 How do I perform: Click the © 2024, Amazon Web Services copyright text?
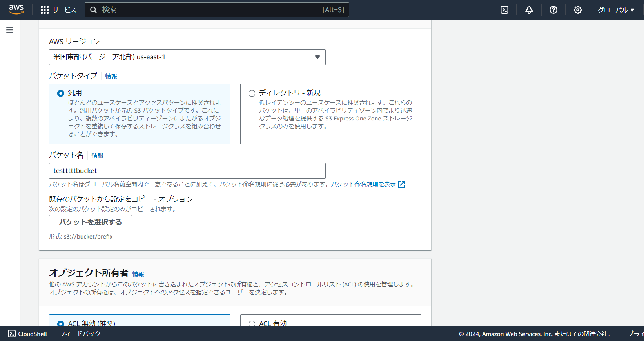coord(535,334)
